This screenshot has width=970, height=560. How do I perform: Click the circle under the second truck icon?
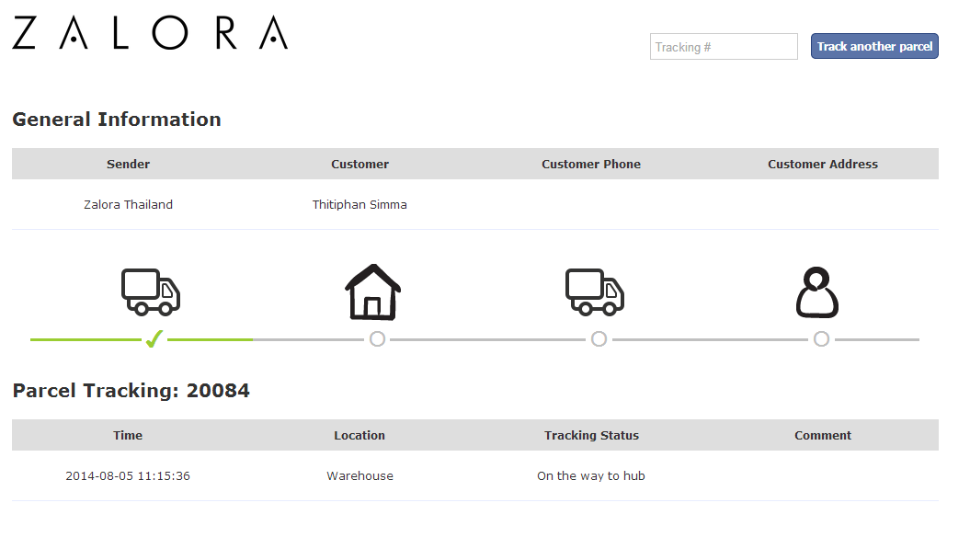tap(599, 338)
